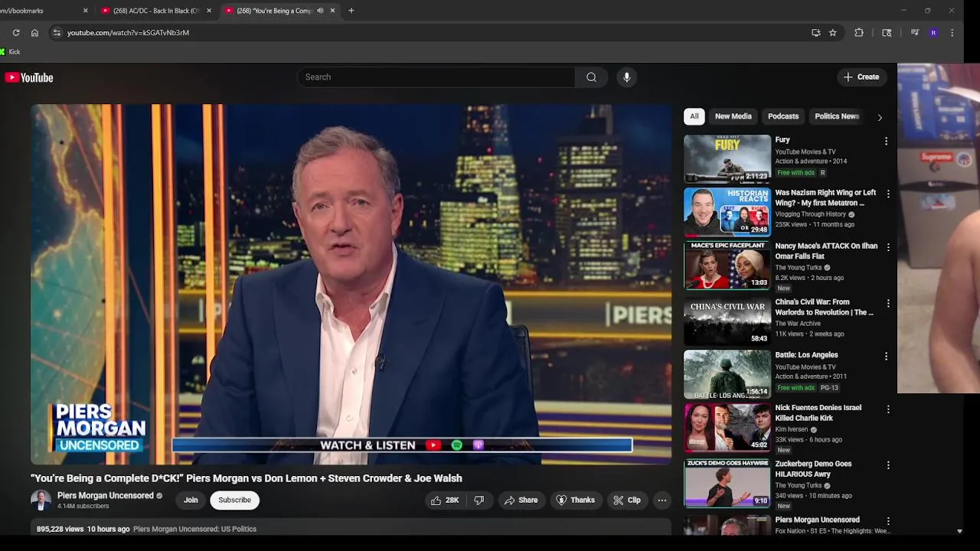980x551 pixels.
Task: Click install app icon in address bar
Action: [x=816, y=33]
